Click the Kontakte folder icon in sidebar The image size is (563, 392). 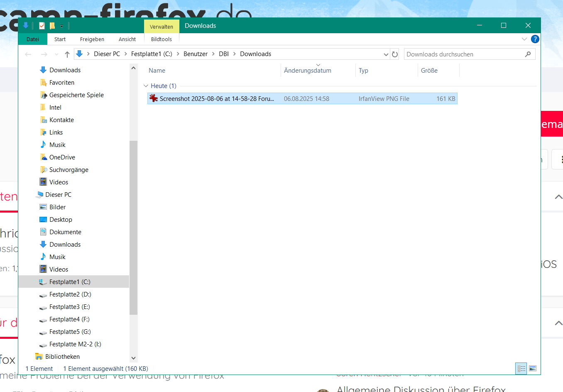tap(43, 120)
